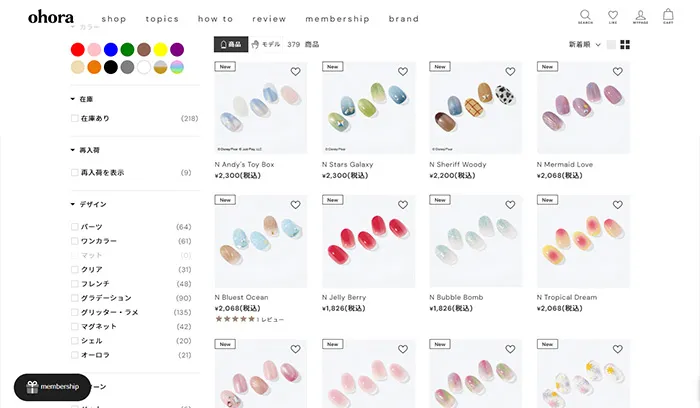Image resolution: width=700 pixels, height=408 pixels.
Task: Collapse the デザイン filter section
Action: coord(88,204)
